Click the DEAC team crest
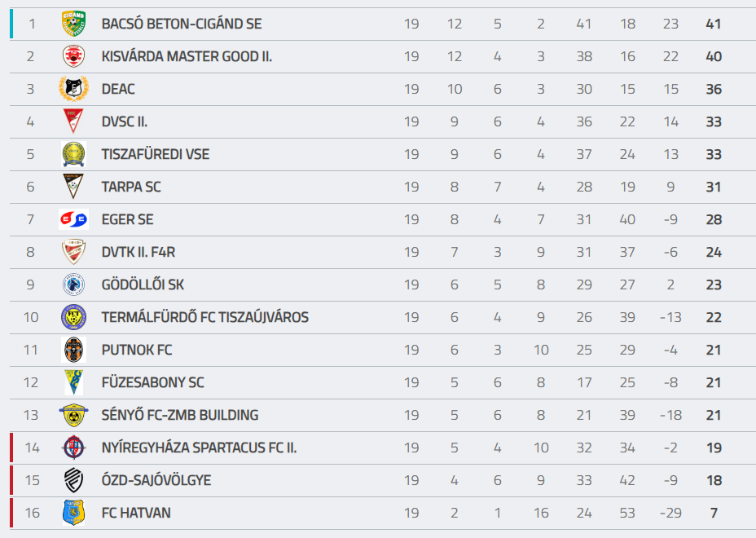Screen dimensions: 756x538 tap(73, 89)
